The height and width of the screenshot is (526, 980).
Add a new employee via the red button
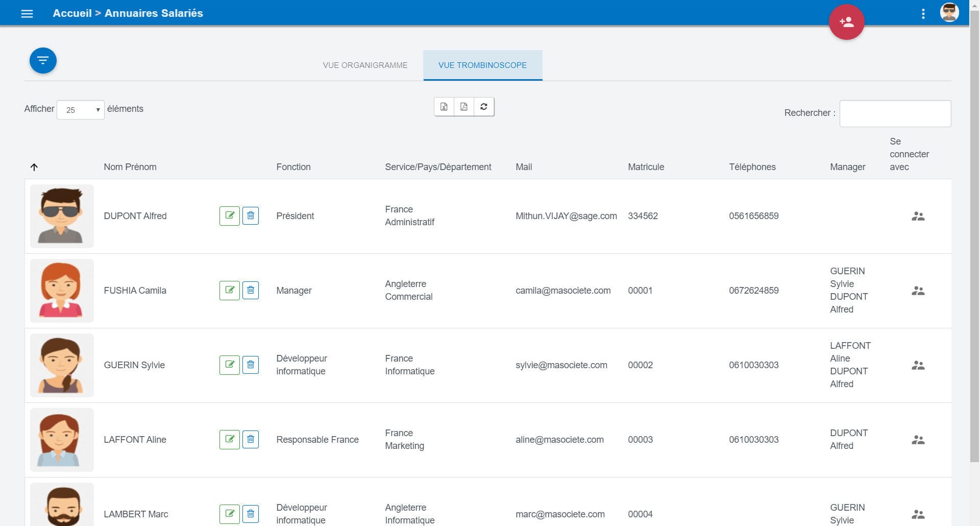pos(846,21)
